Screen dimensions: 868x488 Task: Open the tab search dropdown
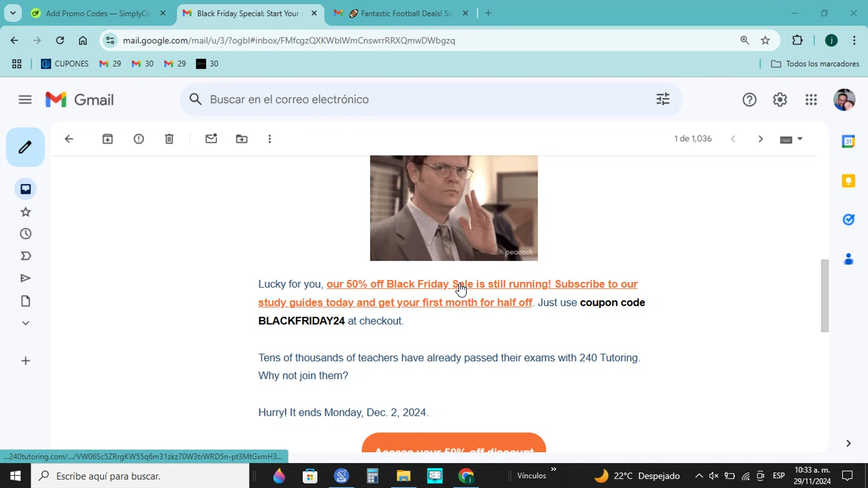[x=13, y=13]
